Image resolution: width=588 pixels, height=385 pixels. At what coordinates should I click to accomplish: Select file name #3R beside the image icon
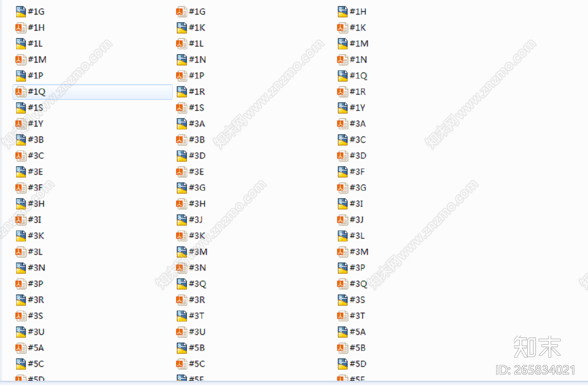tap(36, 300)
